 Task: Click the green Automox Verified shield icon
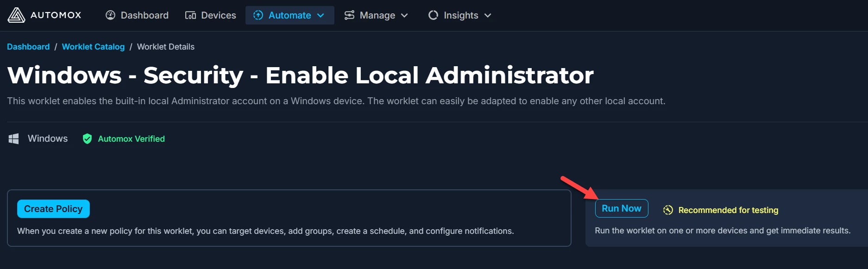click(87, 138)
